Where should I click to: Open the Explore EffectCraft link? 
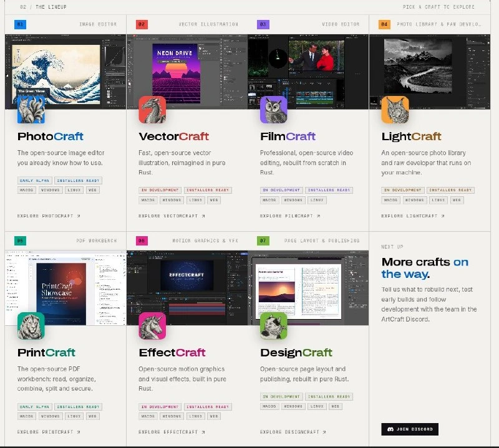click(172, 432)
